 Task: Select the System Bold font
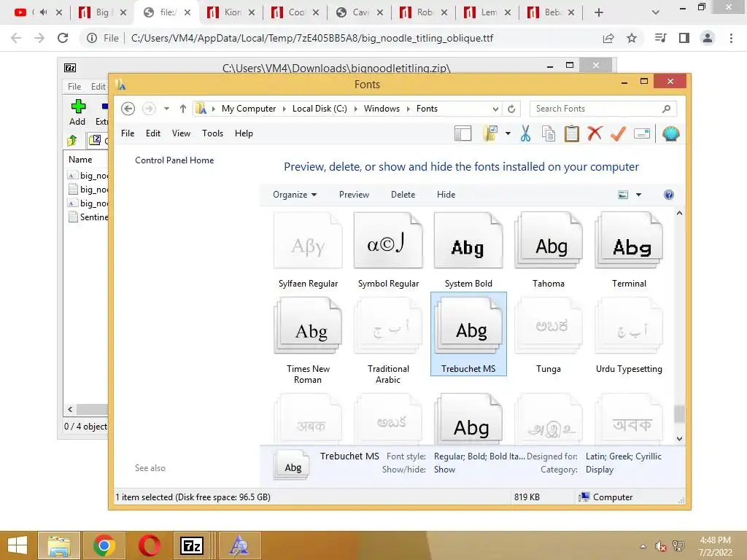468,251
